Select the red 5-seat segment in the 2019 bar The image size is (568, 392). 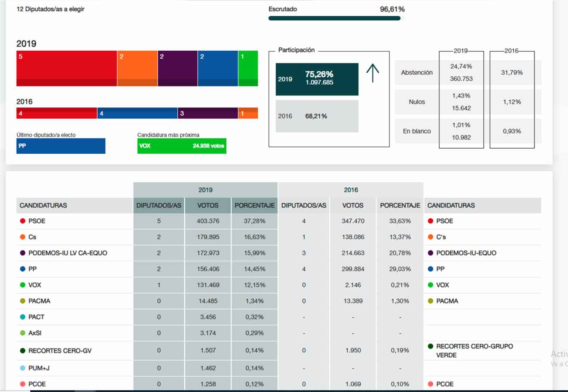pyautogui.click(x=67, y=68)
